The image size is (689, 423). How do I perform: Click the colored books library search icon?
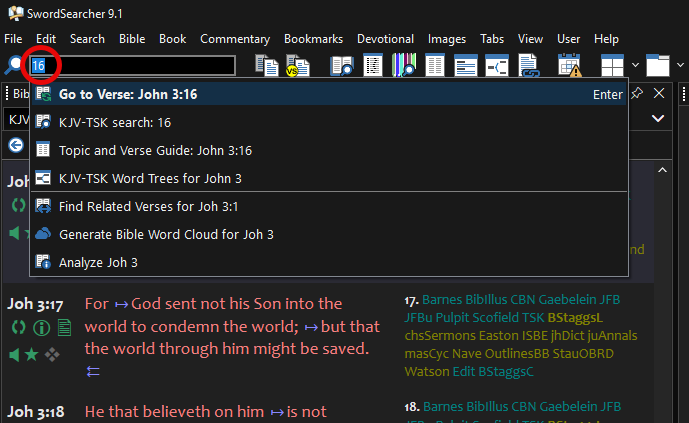tap(404, 65)
